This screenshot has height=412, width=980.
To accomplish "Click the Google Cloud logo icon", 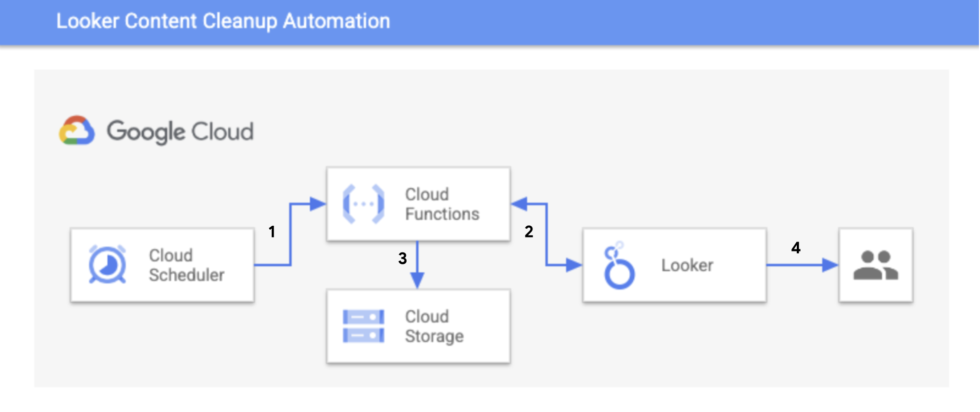I will coord(77,131).
